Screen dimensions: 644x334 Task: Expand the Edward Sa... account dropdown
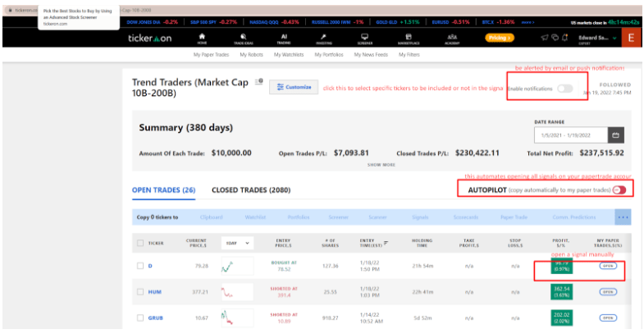(597, 38)
